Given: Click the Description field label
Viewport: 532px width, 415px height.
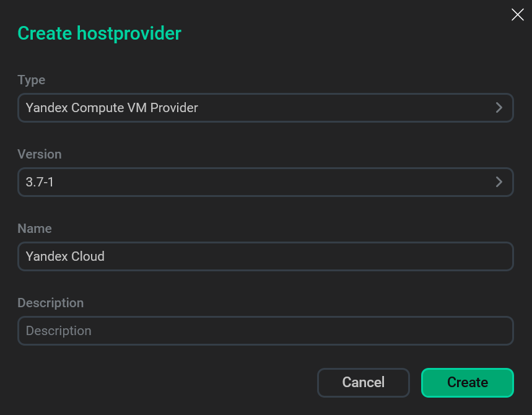Looking at the screenshot, I should [51, 303].
